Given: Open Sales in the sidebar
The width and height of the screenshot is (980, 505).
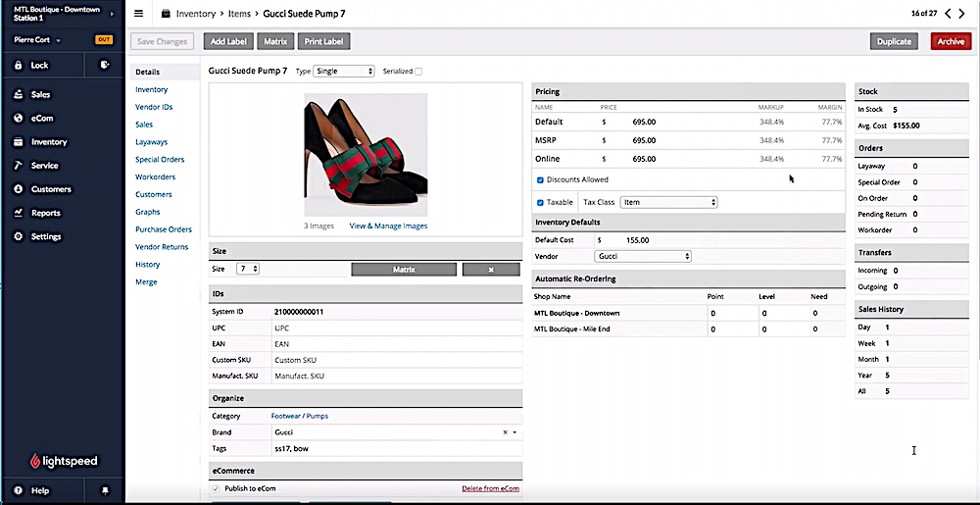Looking at the screenshot, I should click(40, 94).
